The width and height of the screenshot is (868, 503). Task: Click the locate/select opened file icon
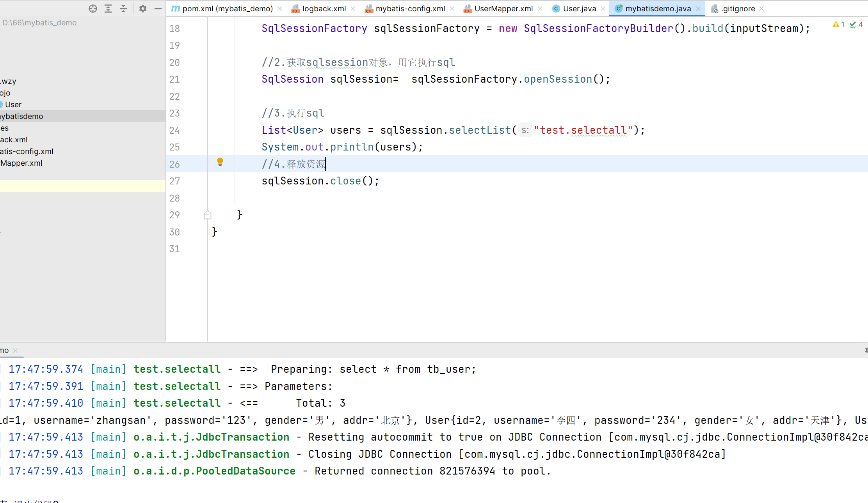[92, 9]
